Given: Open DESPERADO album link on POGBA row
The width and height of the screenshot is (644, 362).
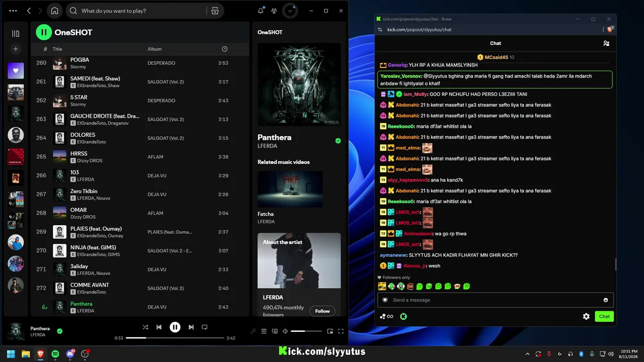Looking at the screenshot, I should [x=162, y=63].
